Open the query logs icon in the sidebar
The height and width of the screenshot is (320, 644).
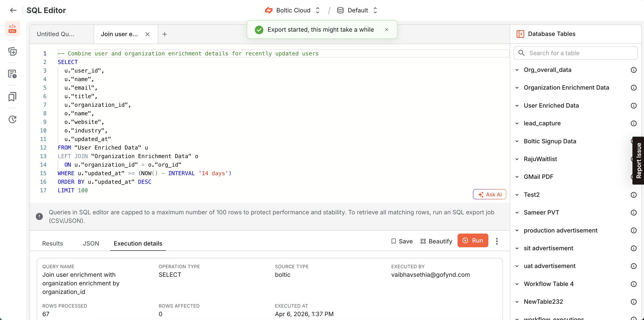click(x=12, y=74)
